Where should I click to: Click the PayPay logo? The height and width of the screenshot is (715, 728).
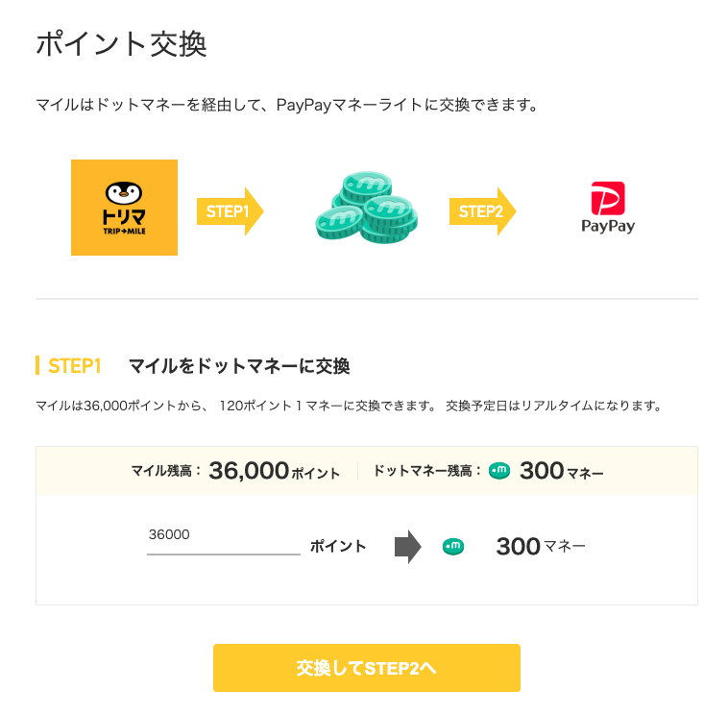608,208
